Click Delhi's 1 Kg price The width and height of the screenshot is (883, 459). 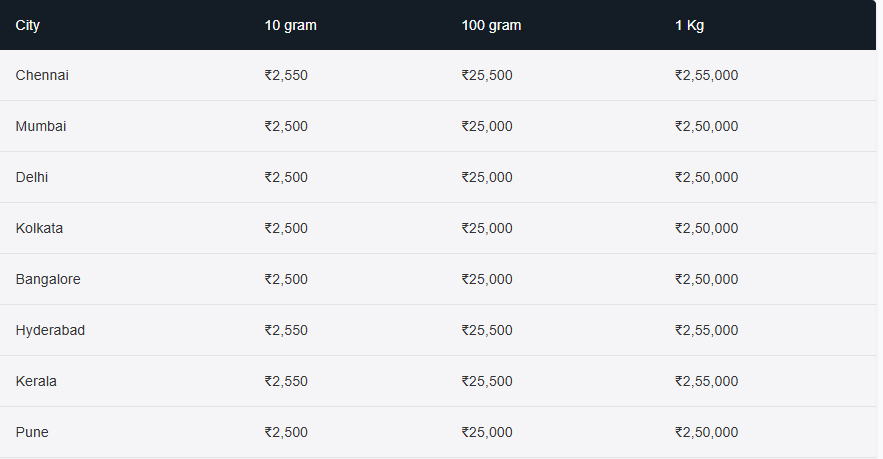[706, 177]
